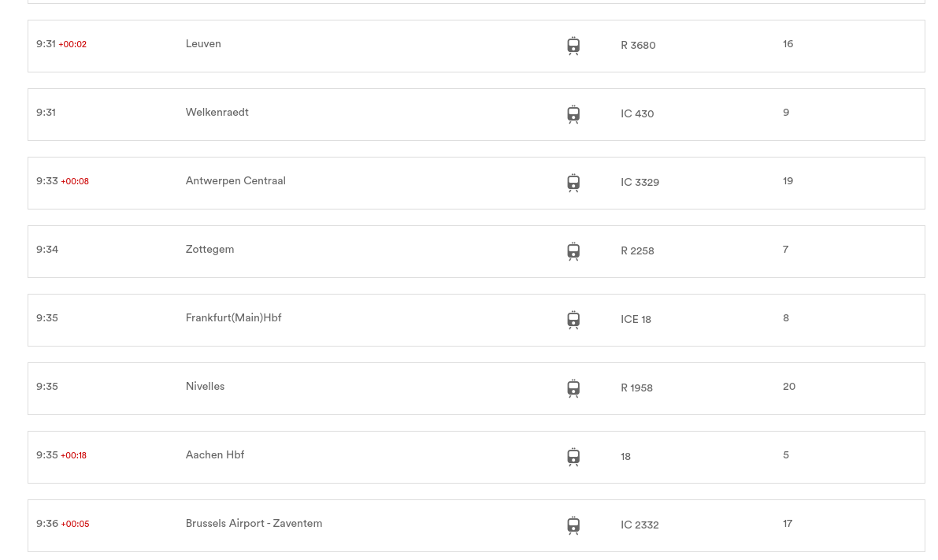Click the train icon in the Nivelles row

(x=573, y=388)
